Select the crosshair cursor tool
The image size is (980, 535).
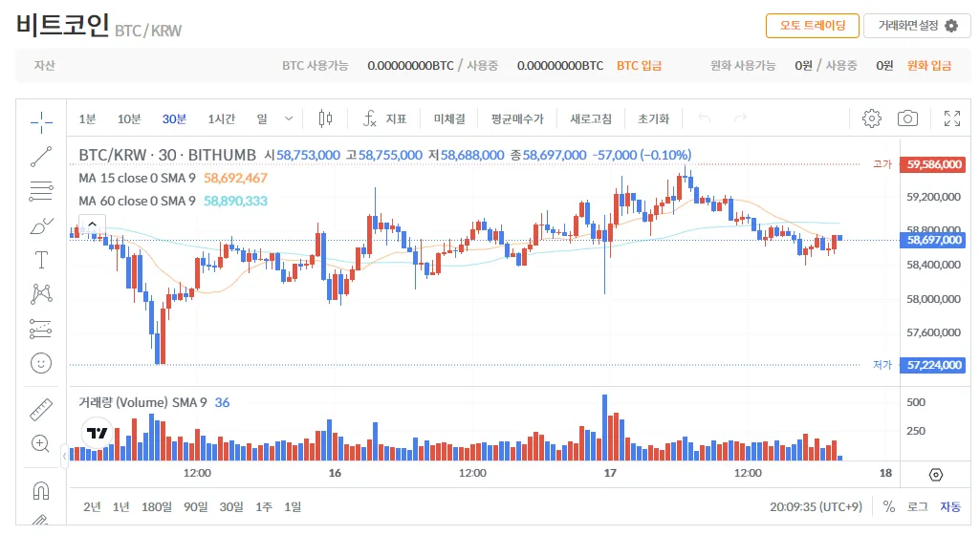pos(41,122)
